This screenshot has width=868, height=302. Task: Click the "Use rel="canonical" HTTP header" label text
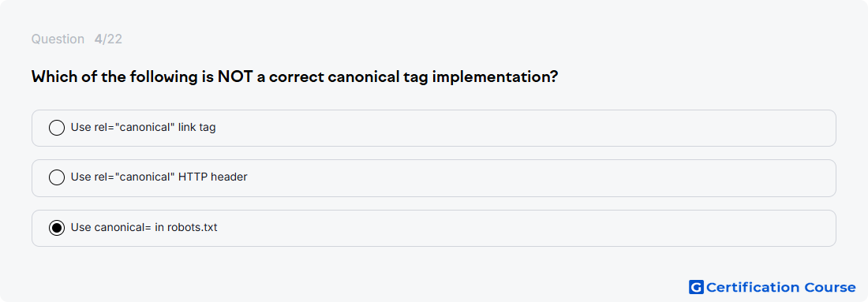click(x=159, y=177)
